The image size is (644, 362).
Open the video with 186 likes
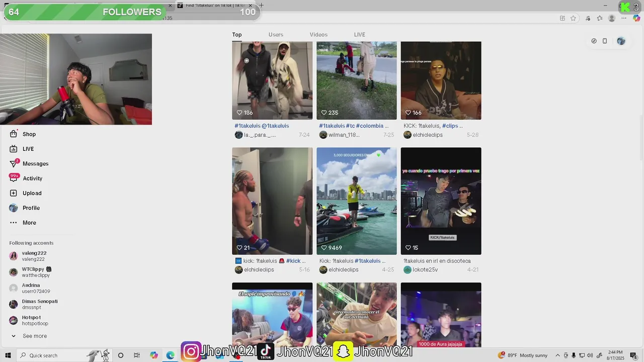272,80
